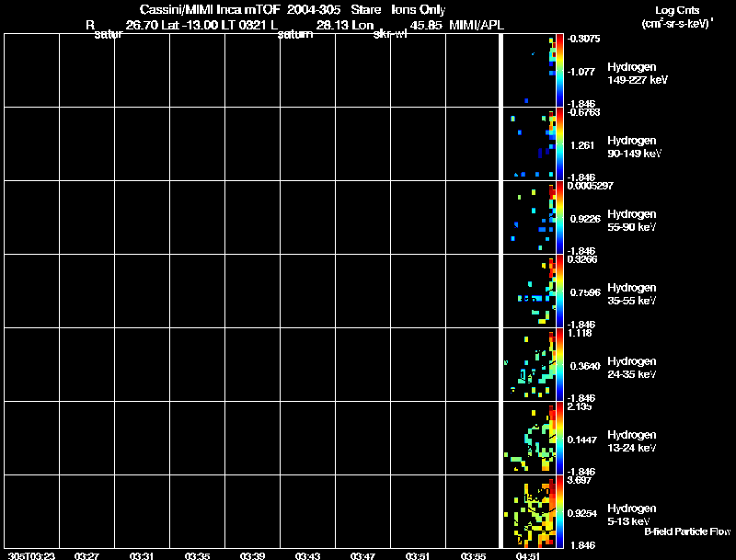
Task: Click the Hydrogen 55-90 keV color bar
Action: (559, 218)
